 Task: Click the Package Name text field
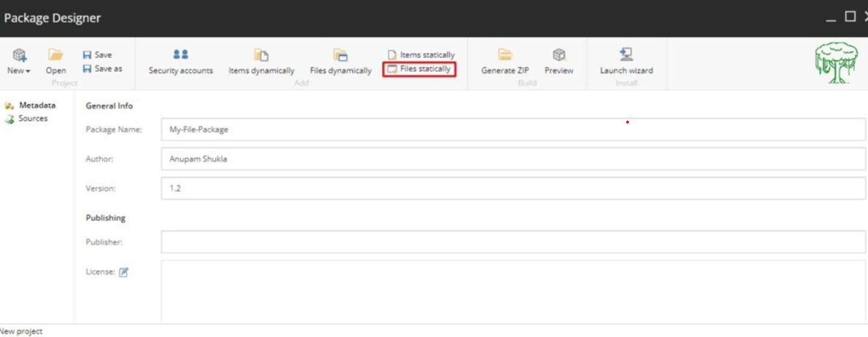tap(513, 129)
